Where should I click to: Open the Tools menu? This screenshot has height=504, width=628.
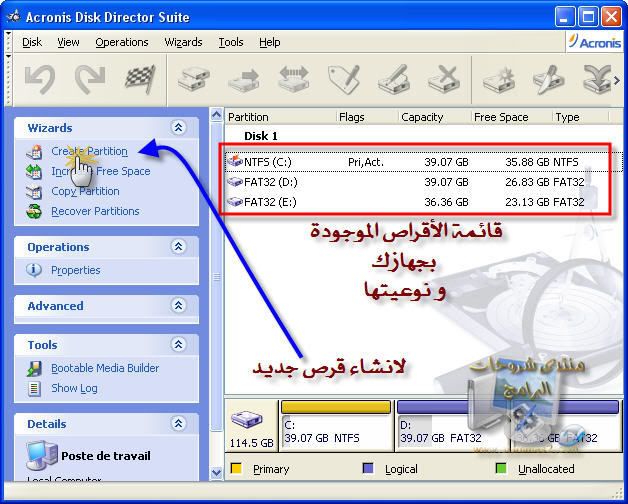(231, 42)
